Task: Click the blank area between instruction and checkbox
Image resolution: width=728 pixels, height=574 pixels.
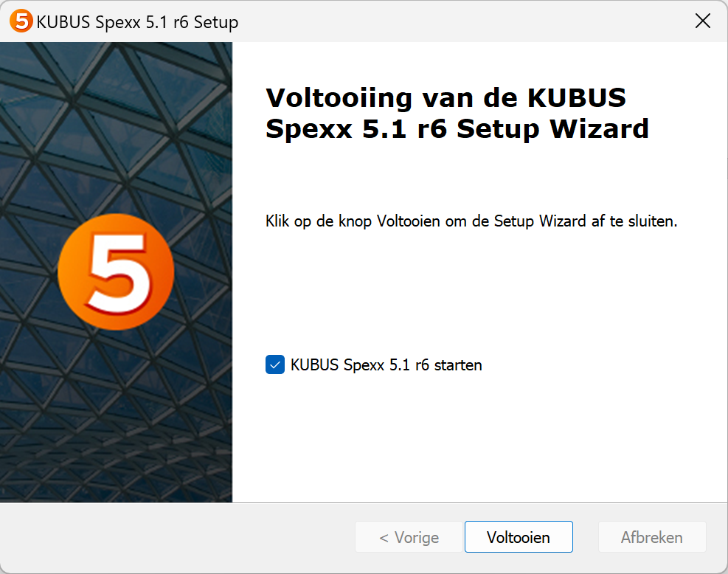Action: click(x=478, y=293)
